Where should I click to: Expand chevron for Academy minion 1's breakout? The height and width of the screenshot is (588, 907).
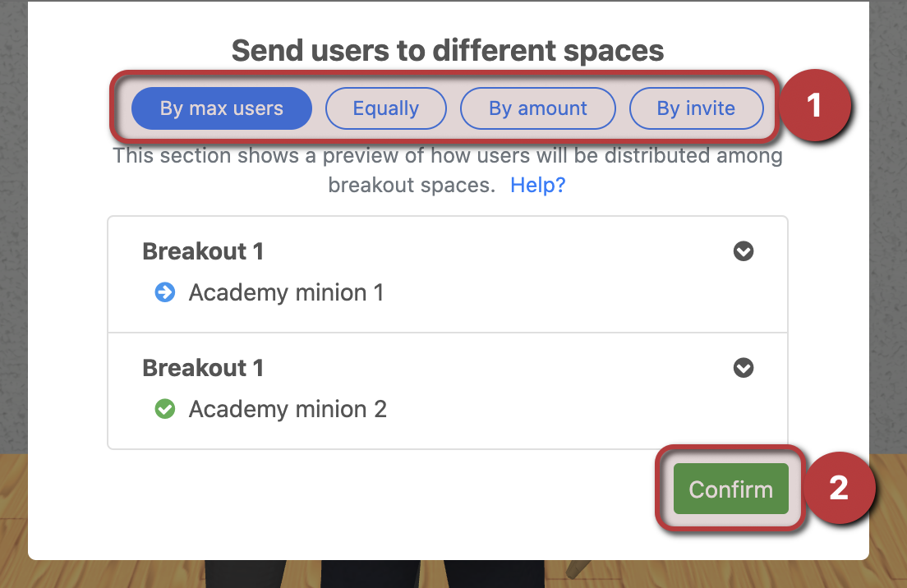[x=744, y=251]
